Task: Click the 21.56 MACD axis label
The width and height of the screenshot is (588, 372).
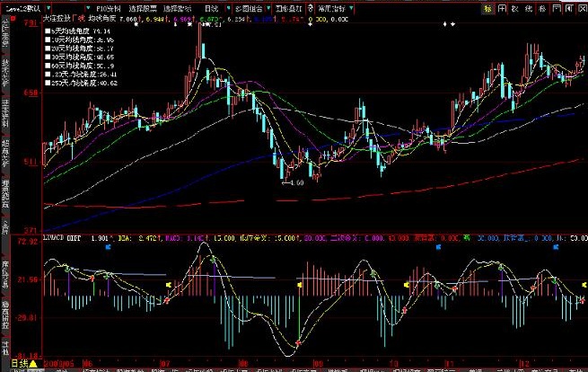Action: coord(28,279)
